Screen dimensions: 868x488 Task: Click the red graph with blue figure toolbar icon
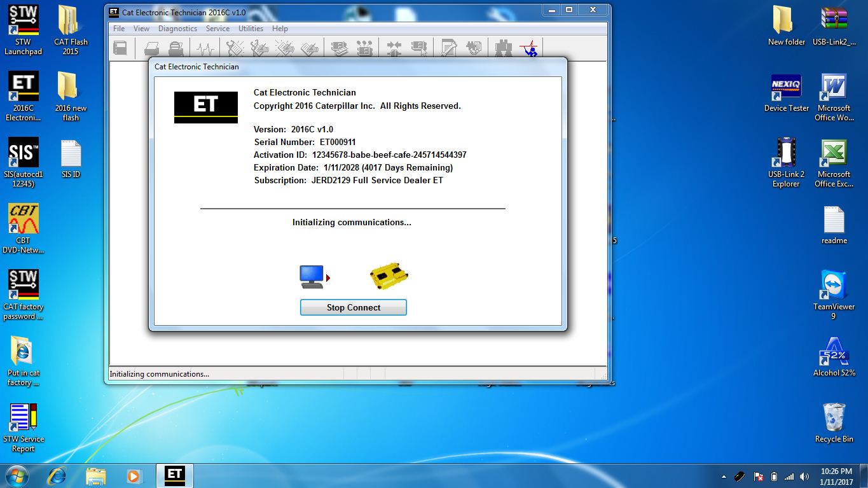pyautogui.click(x=528, y=48)
